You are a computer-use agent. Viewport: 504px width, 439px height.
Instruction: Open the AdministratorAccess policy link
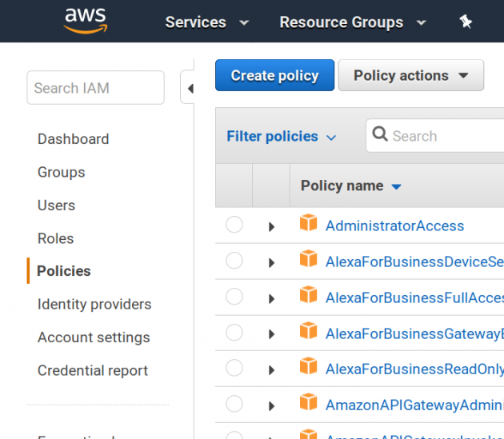(394, 226)
